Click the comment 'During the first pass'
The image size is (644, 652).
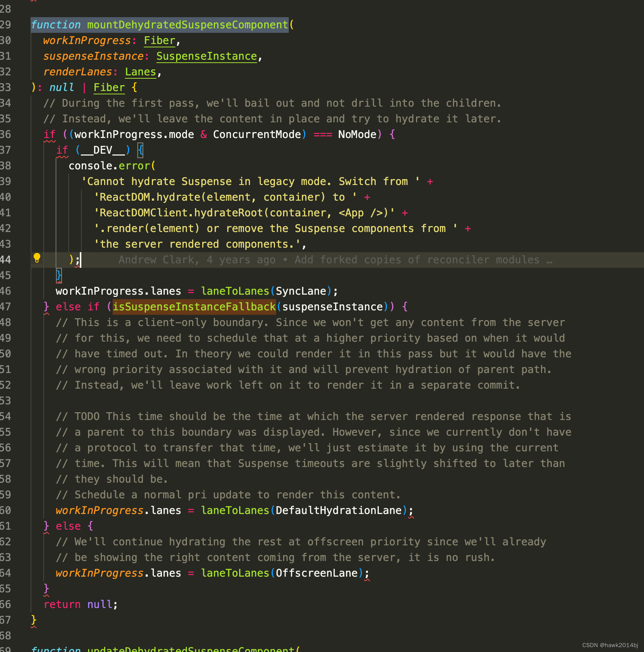[x=272, y=103]
